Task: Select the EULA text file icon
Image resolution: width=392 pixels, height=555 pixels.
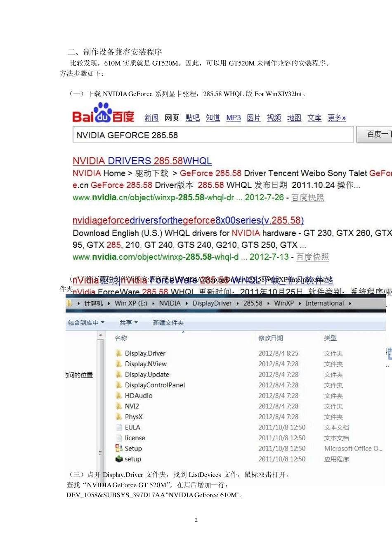Action: click(x=119, y=427)
